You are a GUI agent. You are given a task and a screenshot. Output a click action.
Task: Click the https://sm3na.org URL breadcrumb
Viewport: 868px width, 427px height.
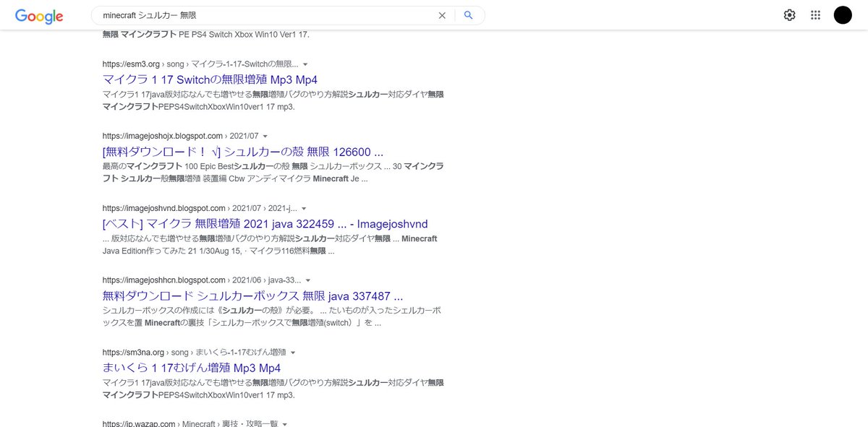[x=194, y=353]
